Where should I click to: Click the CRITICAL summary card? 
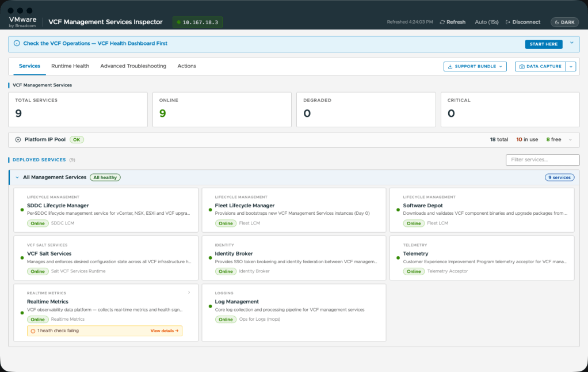[510, 109]
